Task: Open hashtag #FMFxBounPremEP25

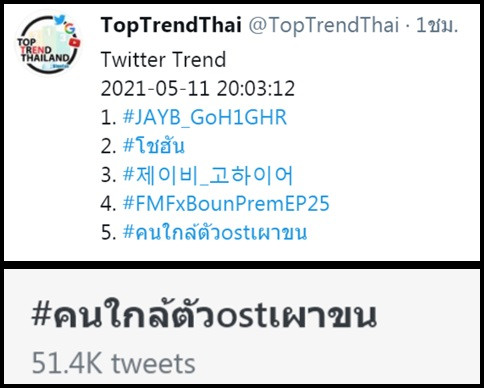Action: pyautogui.click(x=226, y=204)
